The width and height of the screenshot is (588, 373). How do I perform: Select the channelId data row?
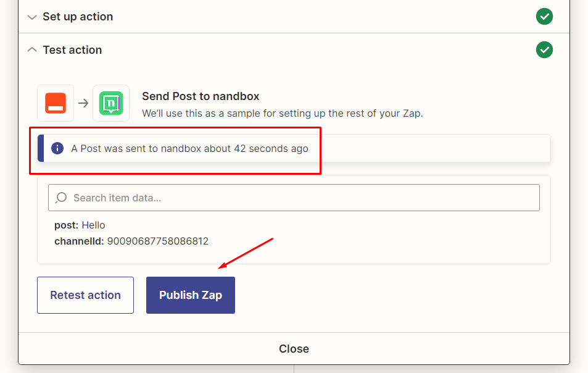point(131,241)
